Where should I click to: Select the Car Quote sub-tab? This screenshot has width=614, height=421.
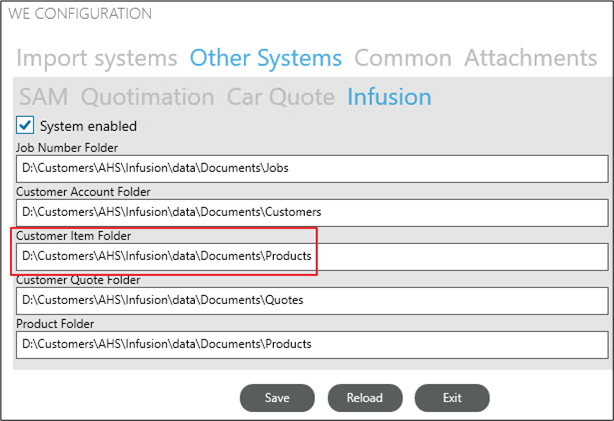coord(281,96)
